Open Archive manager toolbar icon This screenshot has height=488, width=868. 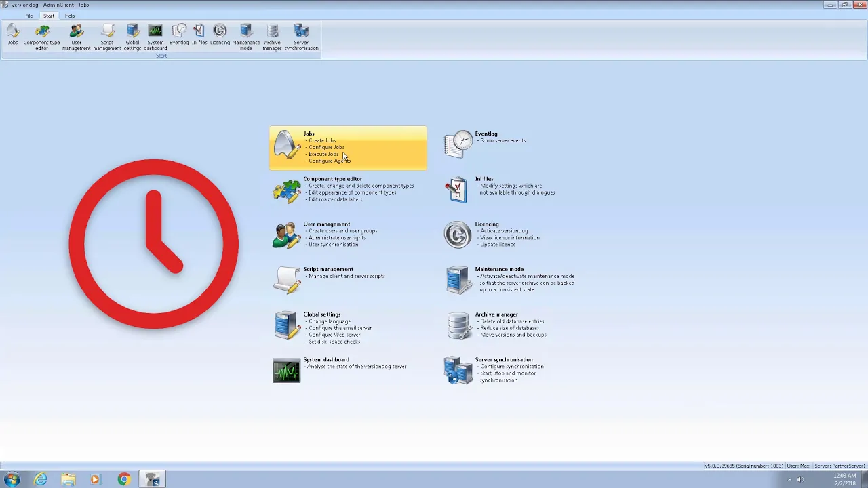[x=272, y=37]
